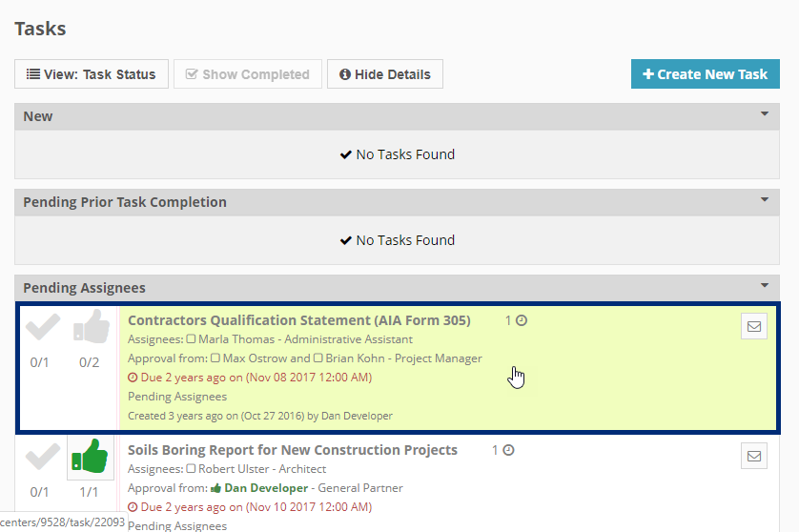Click the 0/2 approval count
The width and height of the screenshot is (799, 532).
(90, 362)
